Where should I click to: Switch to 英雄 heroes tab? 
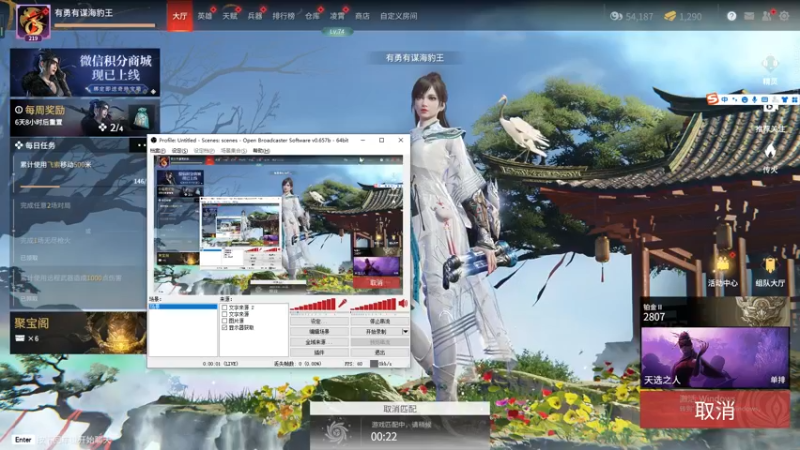pyautogui.click(x=205, y=16)
